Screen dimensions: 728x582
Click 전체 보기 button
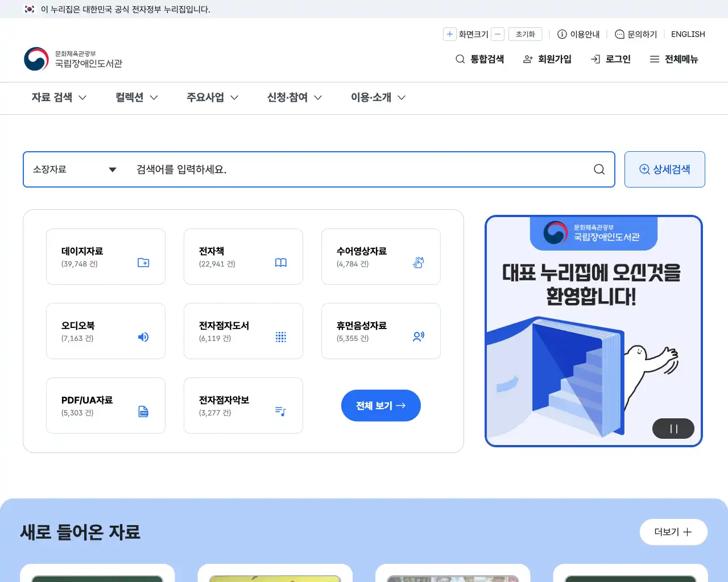coord(381,406)
